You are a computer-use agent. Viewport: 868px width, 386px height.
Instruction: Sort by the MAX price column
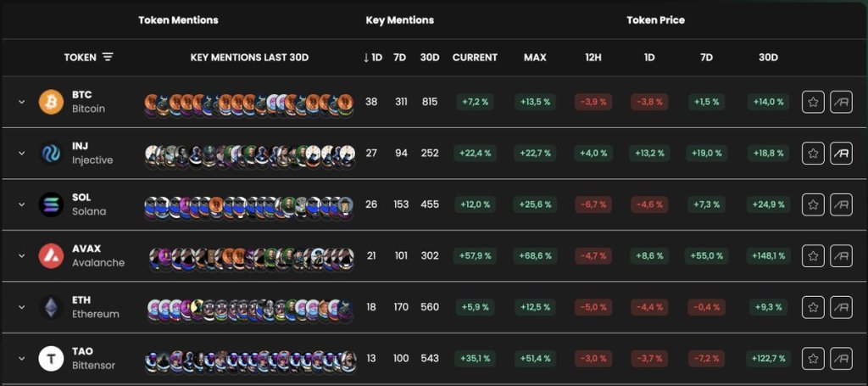coord(535,57)
